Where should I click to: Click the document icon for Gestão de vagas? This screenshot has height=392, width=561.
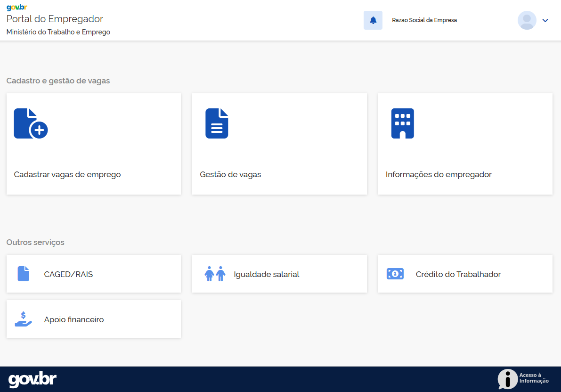[217, 123]
